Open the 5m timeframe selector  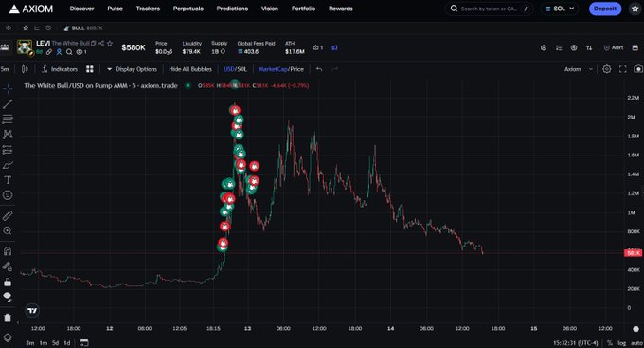tap(5, 69)
